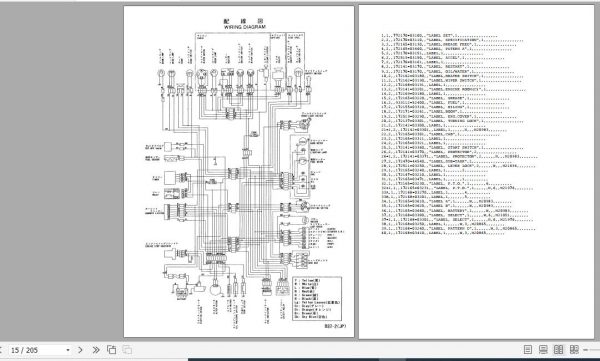
Task: Go to the next page arrow
Action: 80,350
